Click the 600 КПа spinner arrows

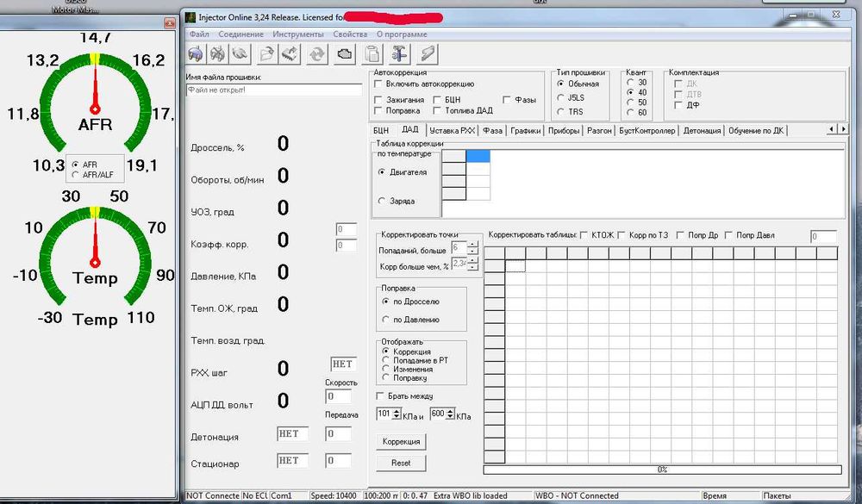(x=450, y=414)
